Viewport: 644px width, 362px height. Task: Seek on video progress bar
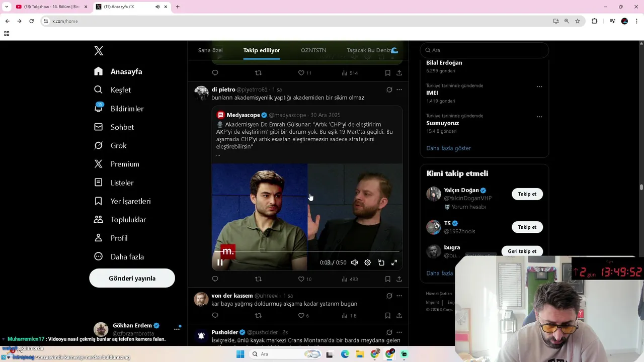[307, 251]
